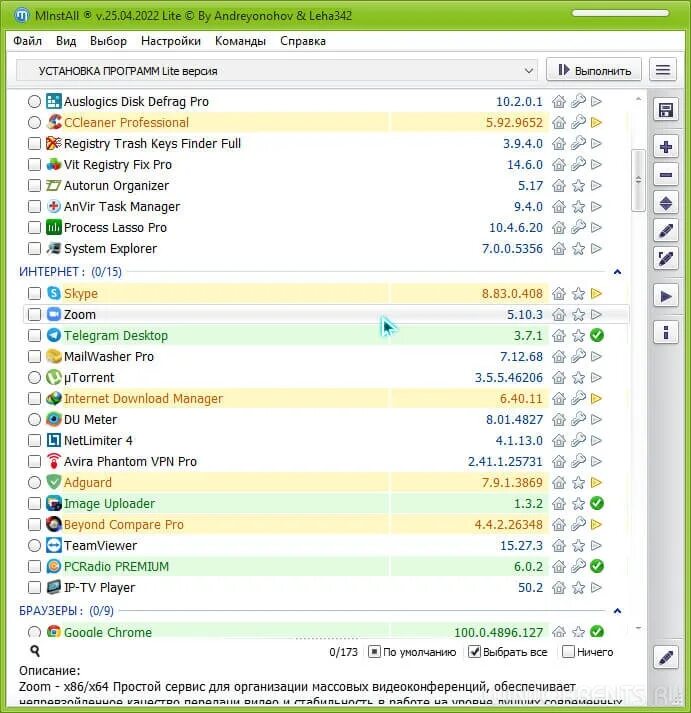Click the AnVir Task Manager entry name
The width and height of the screenshot is (691, 713).
(122, 206)
